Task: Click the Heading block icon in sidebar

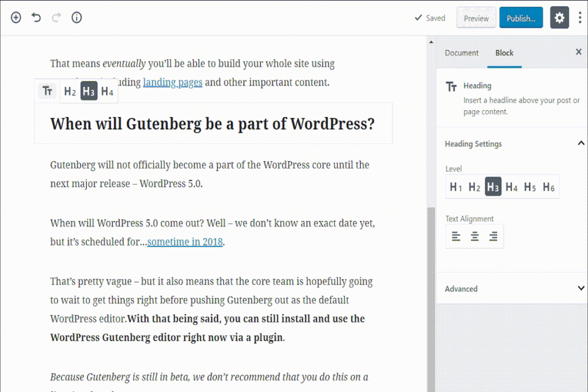Action: coord(451,87)
